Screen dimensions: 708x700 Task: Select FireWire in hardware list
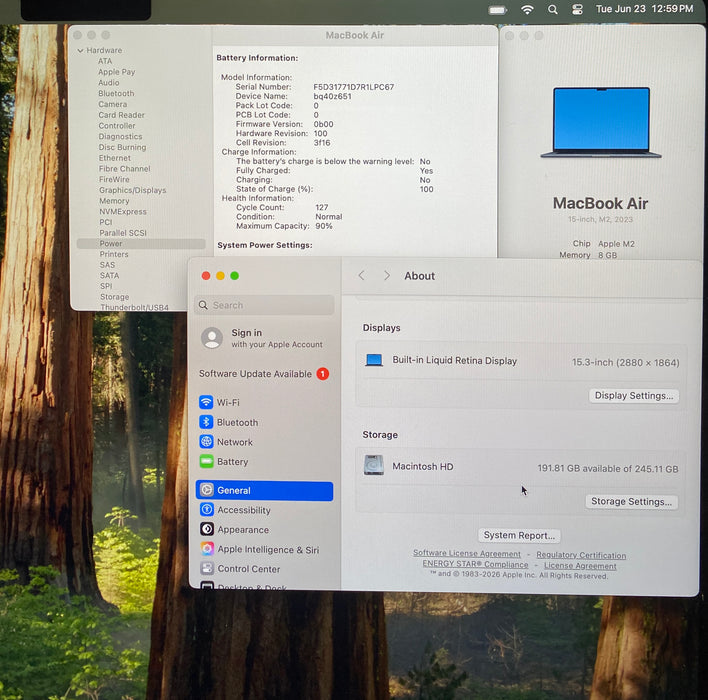114,179
